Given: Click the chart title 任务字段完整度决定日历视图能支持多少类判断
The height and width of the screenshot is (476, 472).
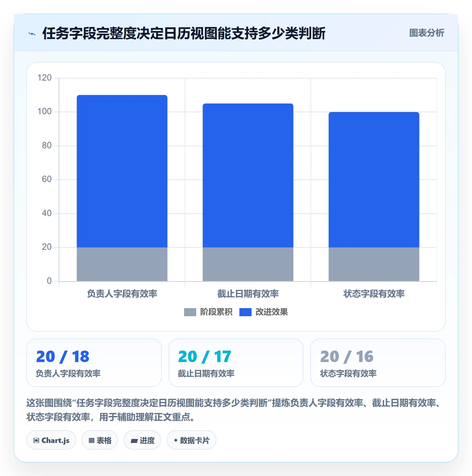Looking at the screenshot, I should (184, 33).
